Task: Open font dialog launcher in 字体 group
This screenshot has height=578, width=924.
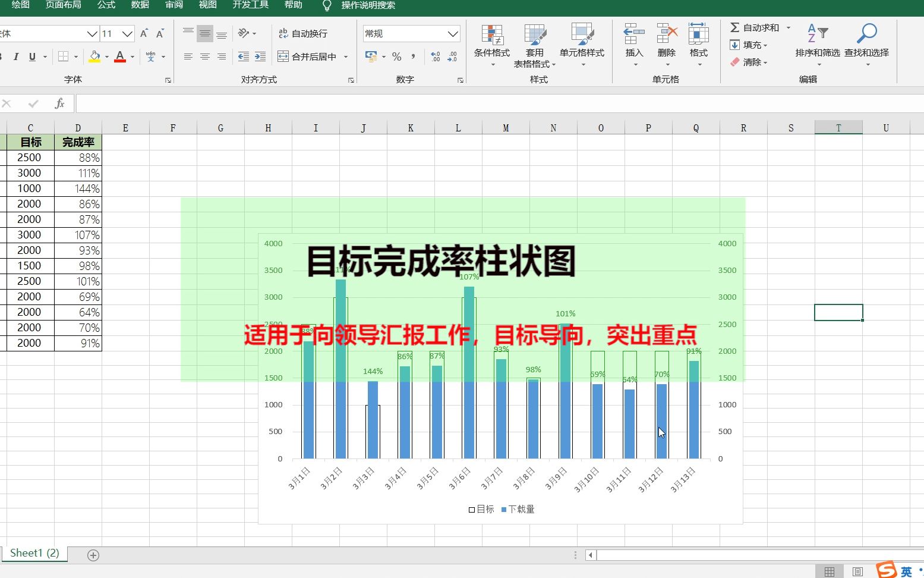Action: pos(168,80)
